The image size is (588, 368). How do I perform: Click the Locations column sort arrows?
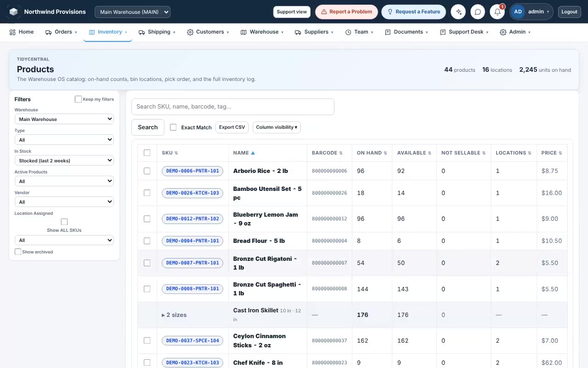pyautogui.click(x=530, y=153)
